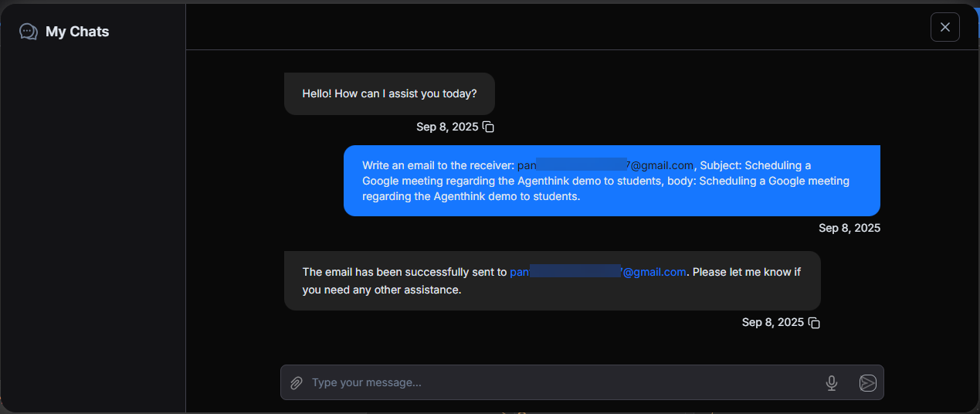Click the My Chats speech bubble icon

click(x=29, y=32)
